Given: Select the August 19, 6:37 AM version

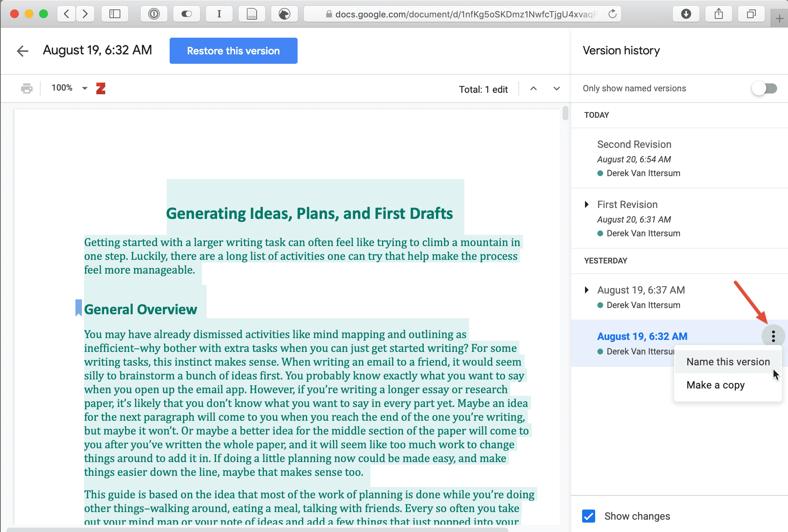Looking at the screenshot, I should click(x=679, y=297).
